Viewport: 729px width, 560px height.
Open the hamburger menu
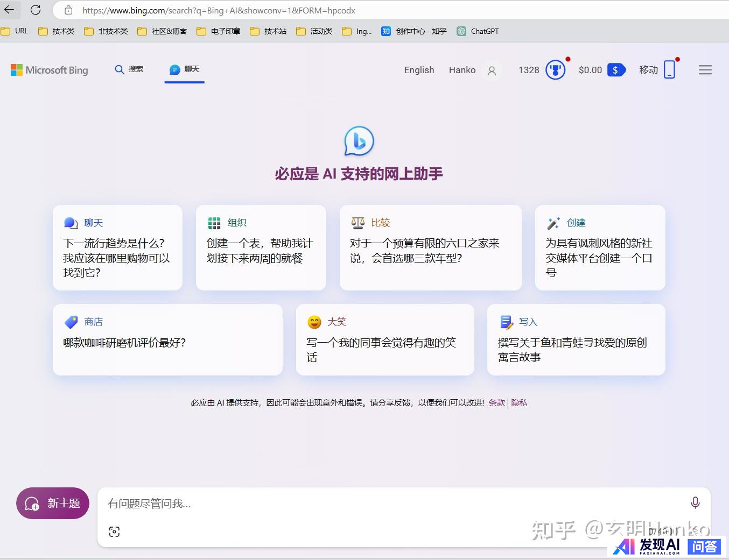point(705,70)
